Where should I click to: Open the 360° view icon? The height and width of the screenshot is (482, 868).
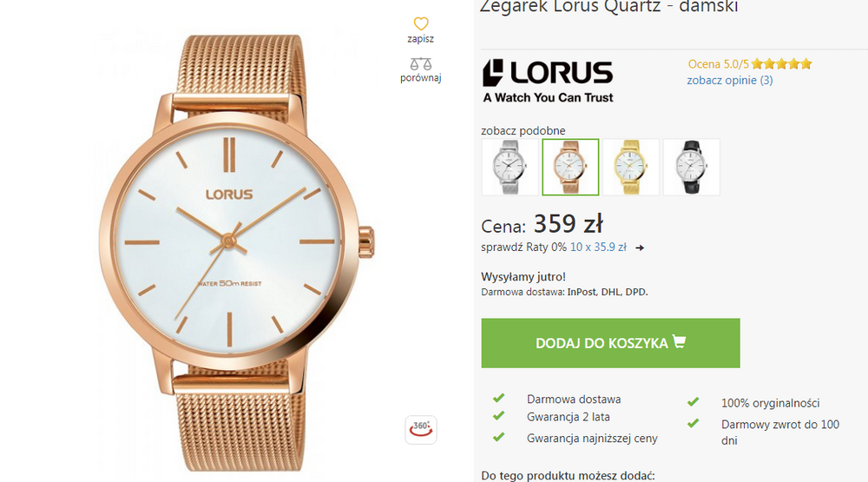(421, 429)
